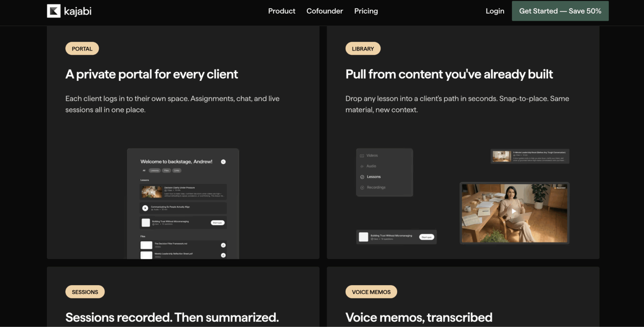Download The Decision Filter Framework file
Image resolution: width=644 pixels, height=327 pixels.
tap(223, 245)
